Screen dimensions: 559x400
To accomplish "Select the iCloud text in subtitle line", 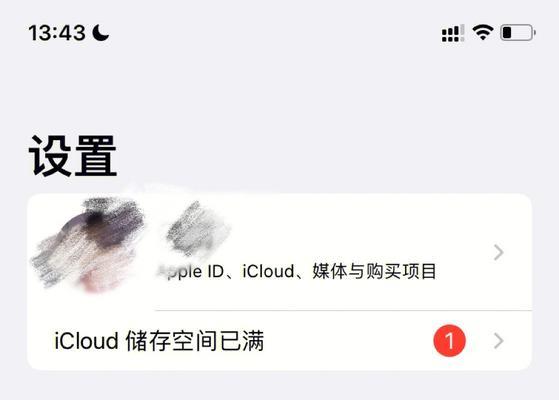I will (x=268, y=271).
